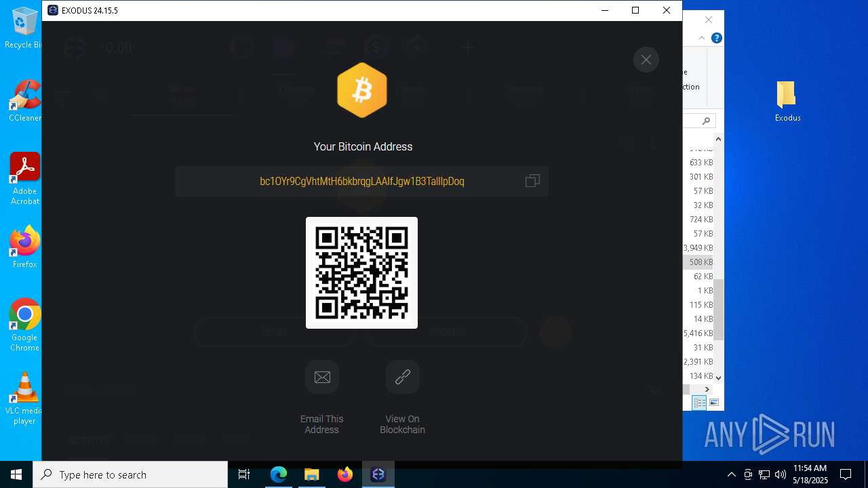Click File Explorer scrollbar down arrow

(718, 378)
